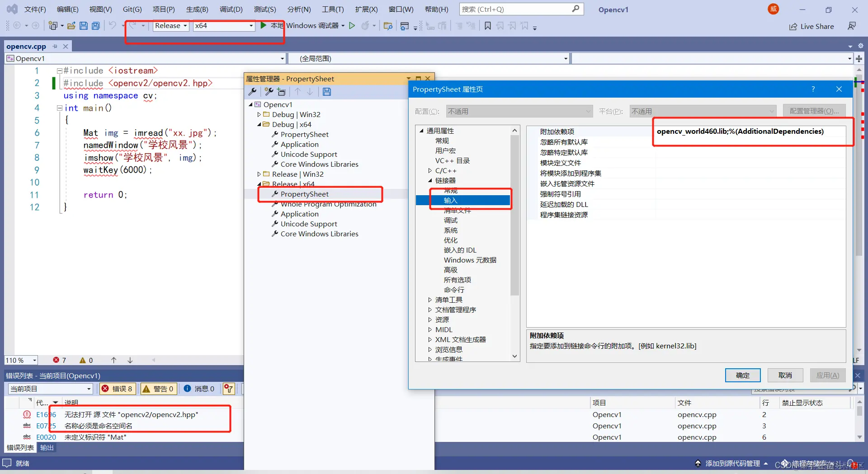Click the New Project icon in the toolbar
Screen dimensions: 868x474
pyautogui.click(x=53, y=26)
